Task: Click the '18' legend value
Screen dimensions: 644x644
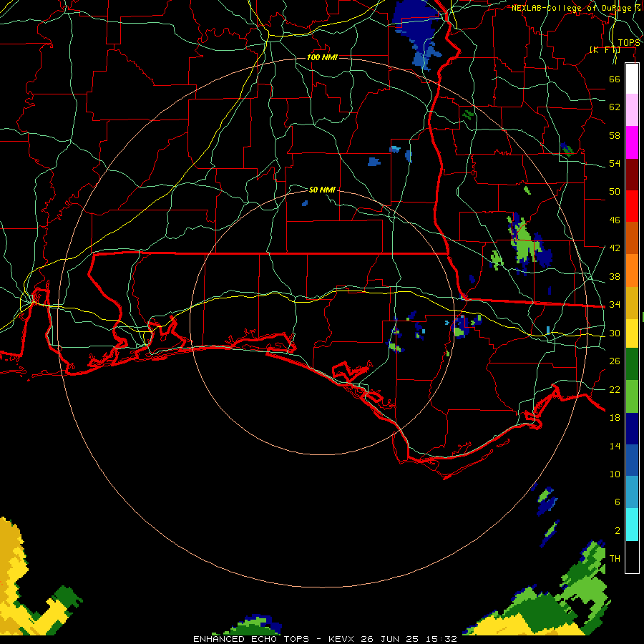Action: pos(615,418)
